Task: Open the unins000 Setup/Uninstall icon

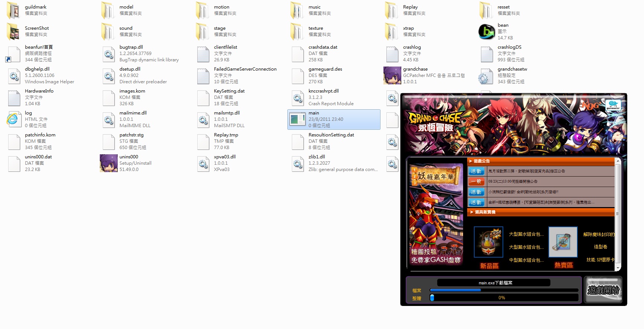Action: (x=109, y=163)
